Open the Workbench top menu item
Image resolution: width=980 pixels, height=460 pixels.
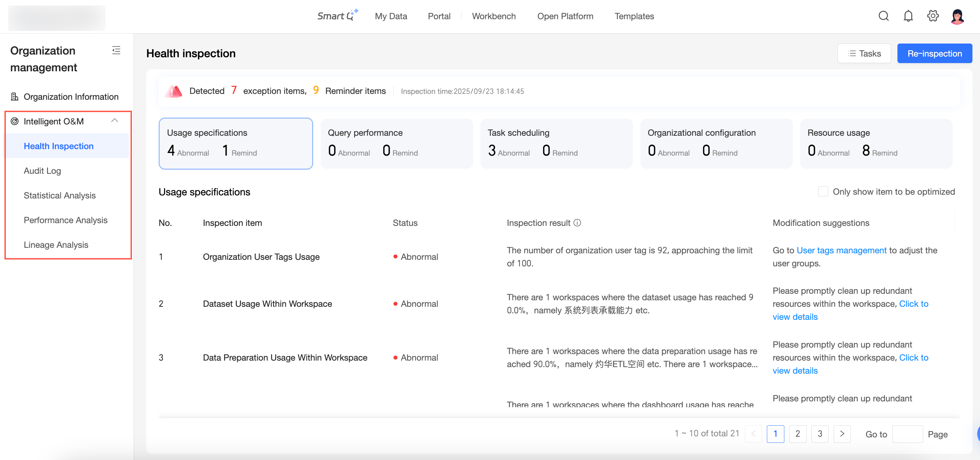tap(493, 16)
